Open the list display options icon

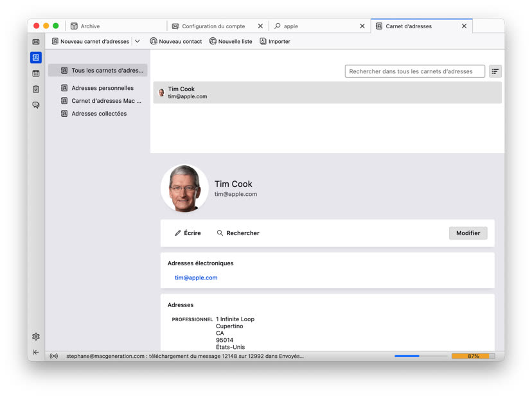point(495,71)
